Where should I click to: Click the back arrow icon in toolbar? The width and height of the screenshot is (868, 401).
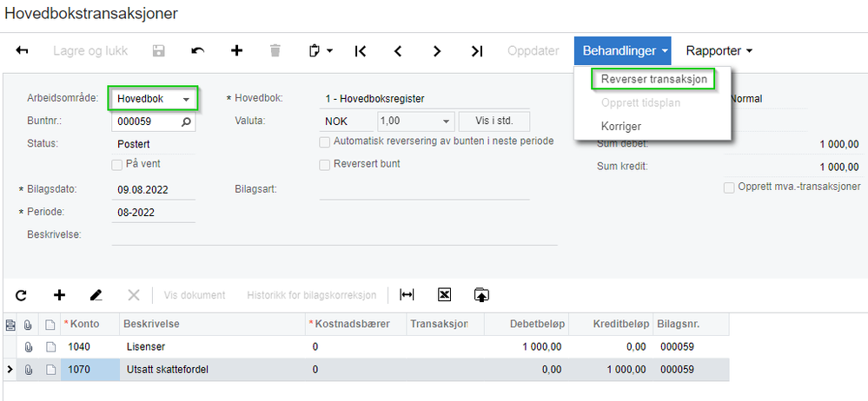point(22,51)
